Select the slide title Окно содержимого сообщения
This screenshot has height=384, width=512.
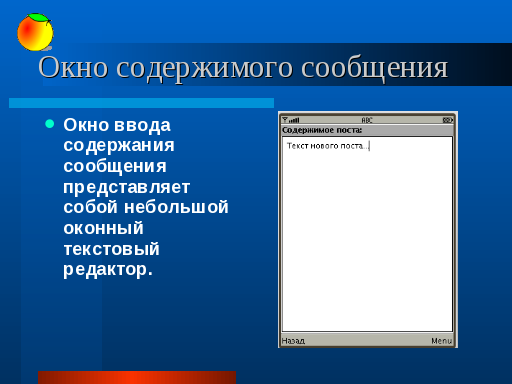243,68
